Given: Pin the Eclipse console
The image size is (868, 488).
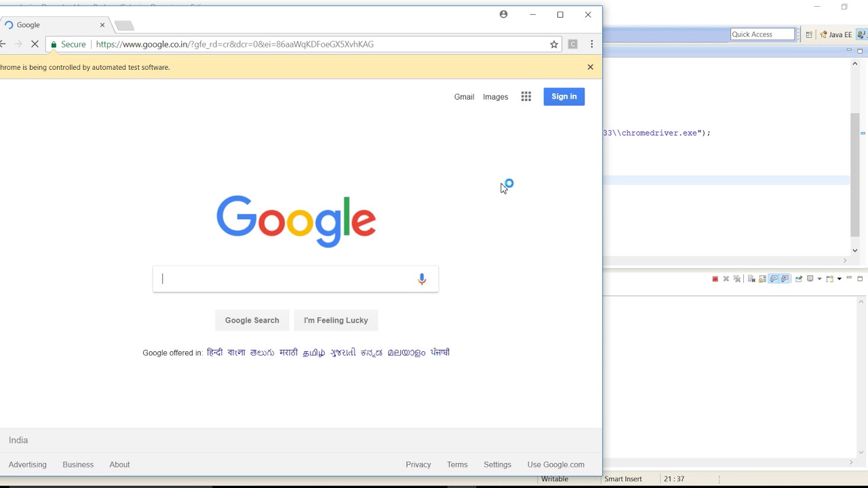Looking at the screenshot, I should pyautogui.click(x=799, y=279).
